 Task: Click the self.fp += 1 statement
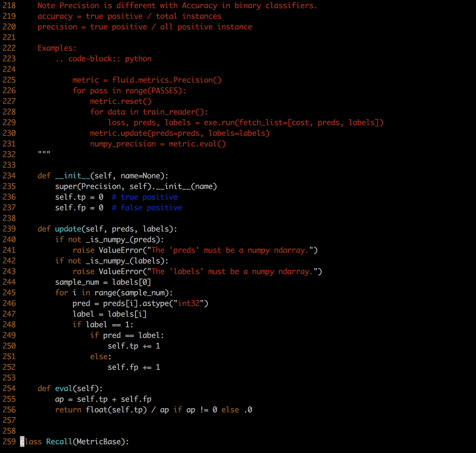134,367
